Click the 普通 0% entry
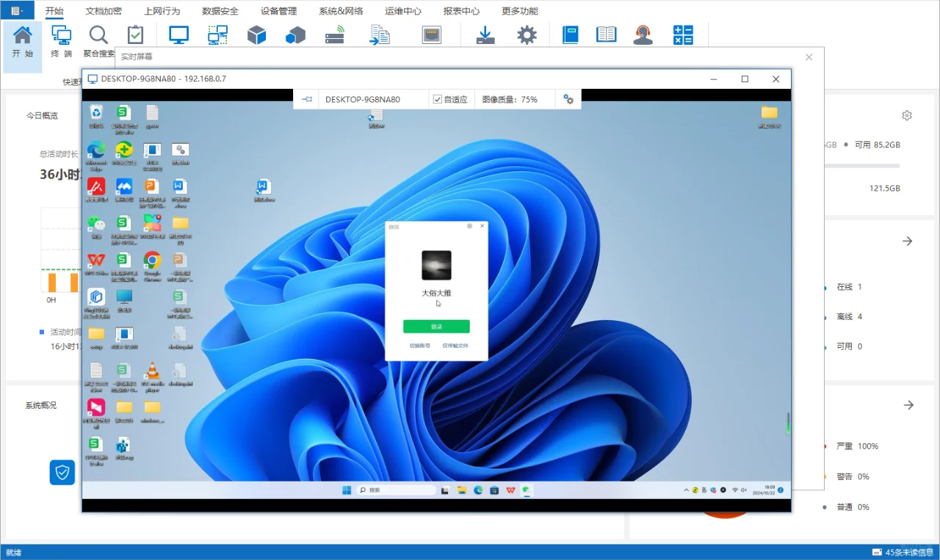Screen dimensions: 940x560 click(853, 507)
